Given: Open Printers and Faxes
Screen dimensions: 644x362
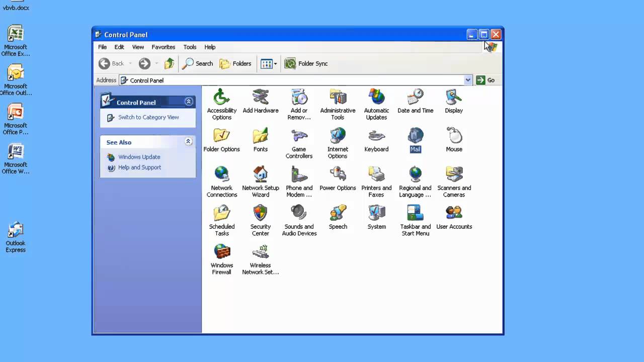Looking at the screenshot, I should 376,182.
